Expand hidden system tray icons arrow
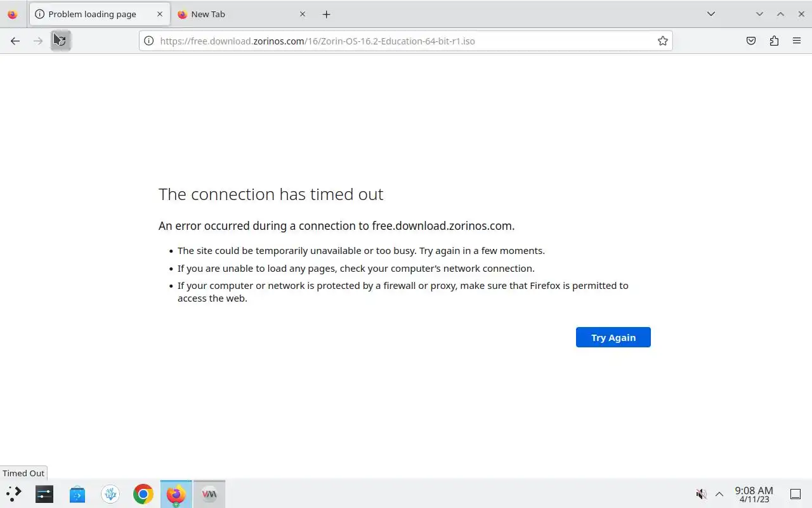Image resolution: width=812 pixels, height=508 pixels. tap(719, 494)
